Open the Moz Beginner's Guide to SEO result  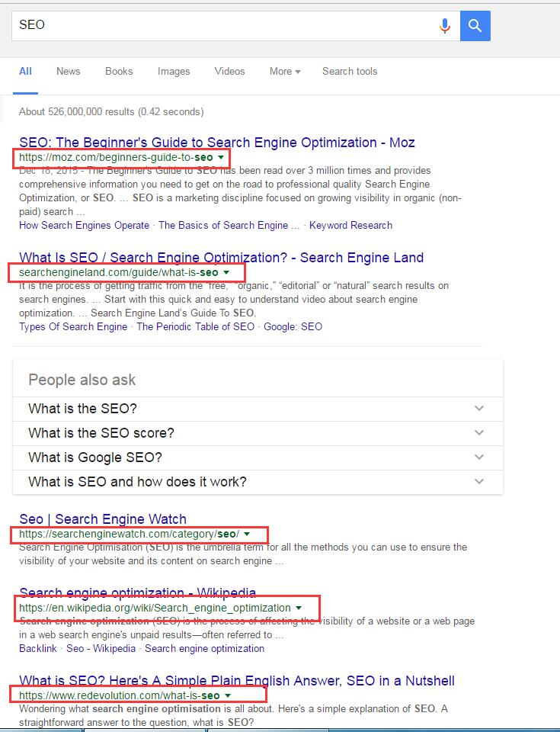tap(217, 143)
